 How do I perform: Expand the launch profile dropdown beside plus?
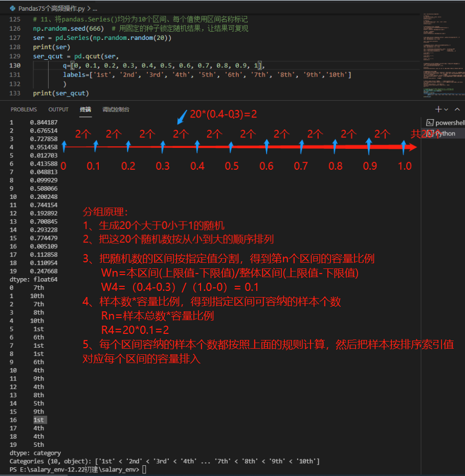pos(446,109)
